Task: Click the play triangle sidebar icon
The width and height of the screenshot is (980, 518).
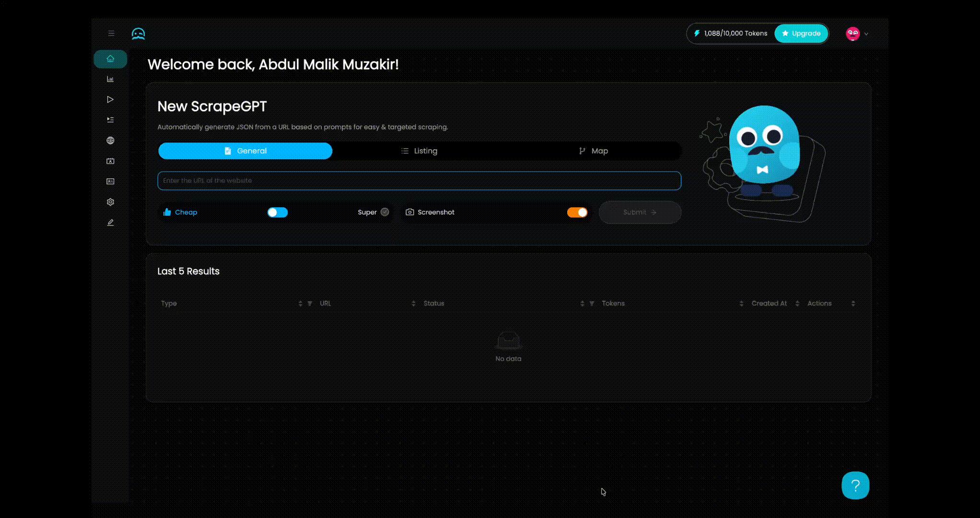Action: pos(110,100)
